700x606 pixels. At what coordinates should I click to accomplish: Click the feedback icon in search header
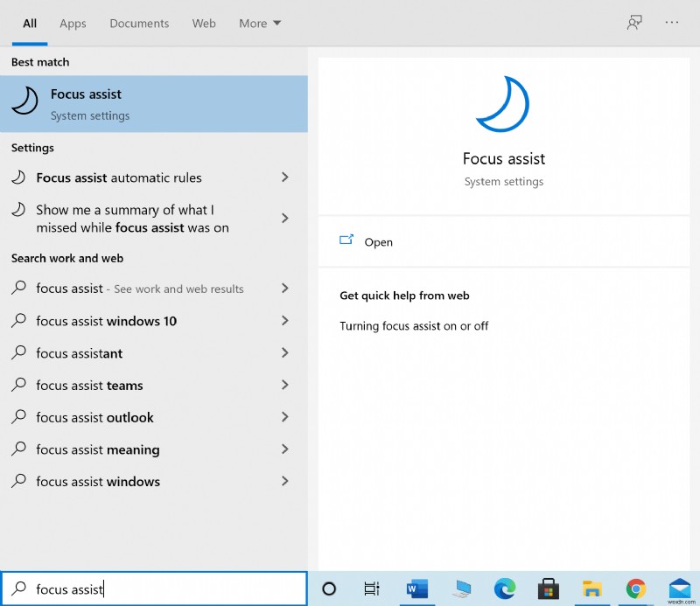coord(634,23)
